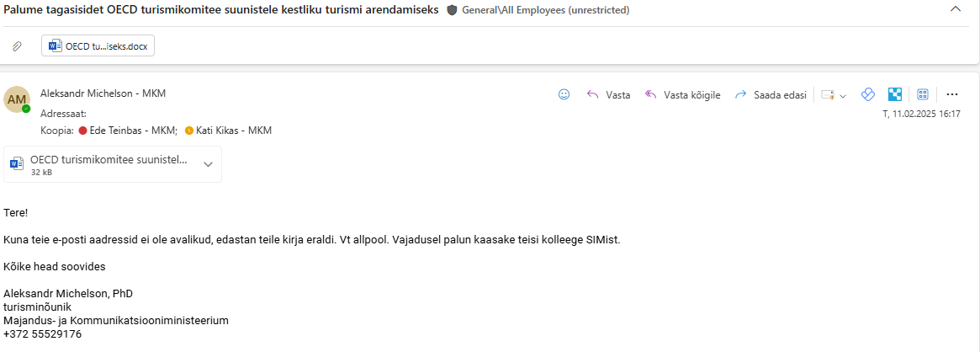
Task: Click the orange presence dot before Kati Kikas
Action: [189, 131]
